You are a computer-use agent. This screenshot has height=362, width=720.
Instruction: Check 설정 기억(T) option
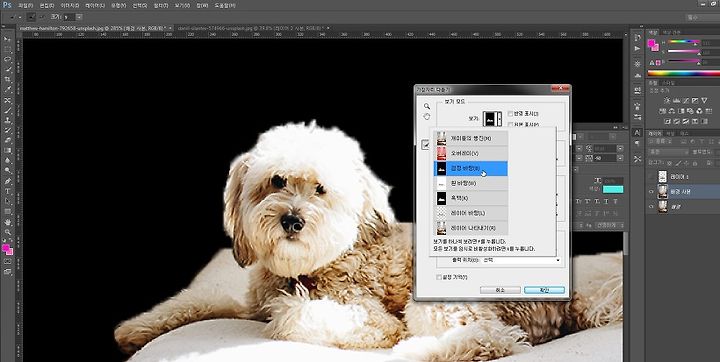pyautogui.click(x=439, y=277)
